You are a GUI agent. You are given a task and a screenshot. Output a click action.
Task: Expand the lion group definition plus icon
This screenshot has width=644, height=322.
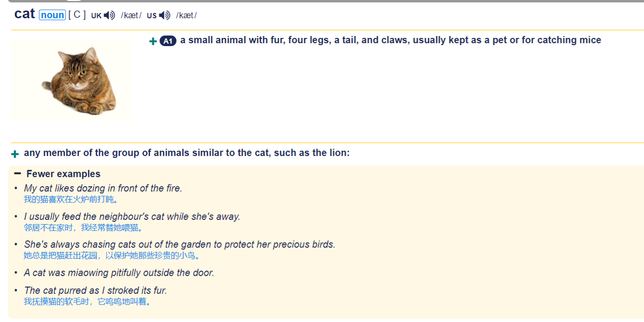[x=15, y=154]
